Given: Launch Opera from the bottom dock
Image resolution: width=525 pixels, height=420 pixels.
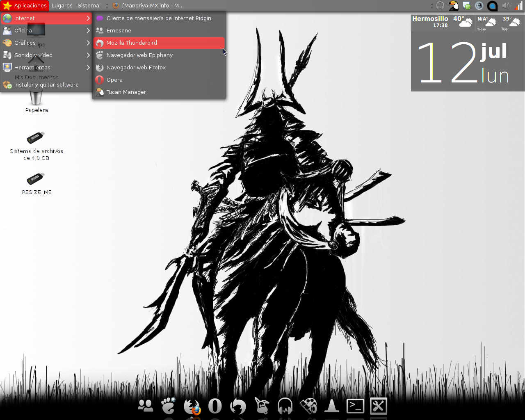Looking at the screenshot, I should 215,406.
